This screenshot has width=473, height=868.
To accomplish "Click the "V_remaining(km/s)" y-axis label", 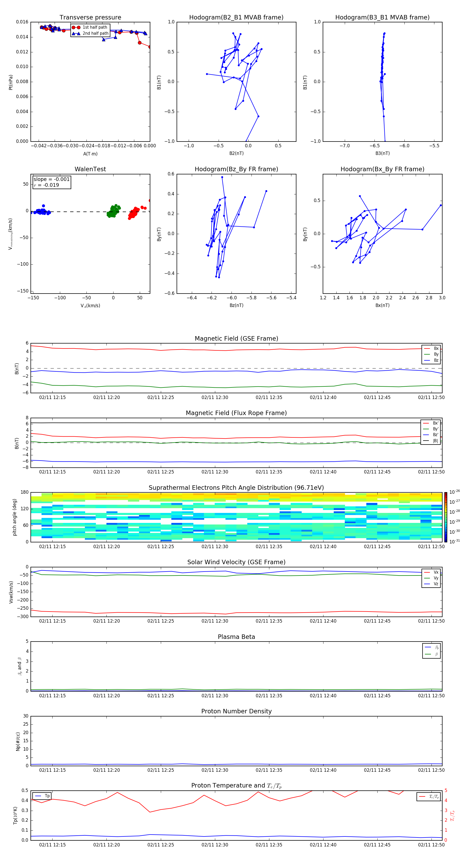I will [x=11, y=234].
